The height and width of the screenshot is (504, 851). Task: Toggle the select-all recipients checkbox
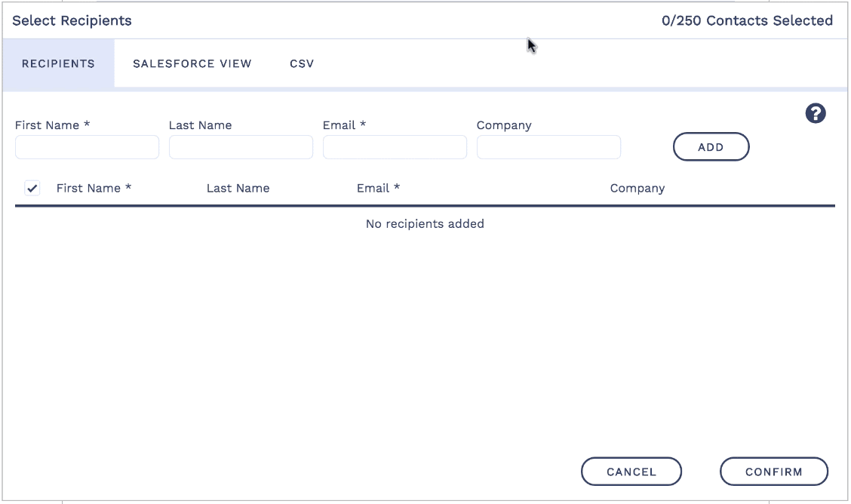click(32, 189)
